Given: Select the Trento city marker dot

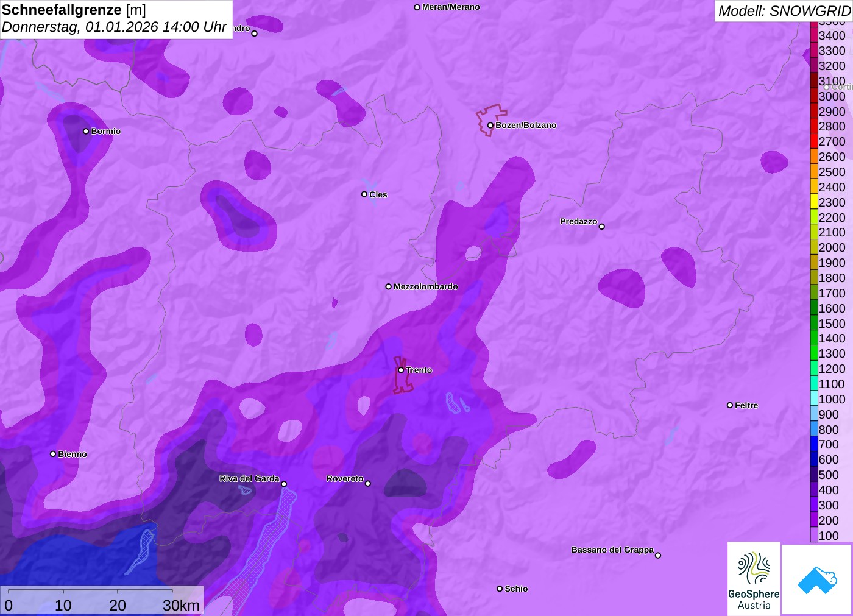Looking at the screenshot, I should [x=401, y=370].
